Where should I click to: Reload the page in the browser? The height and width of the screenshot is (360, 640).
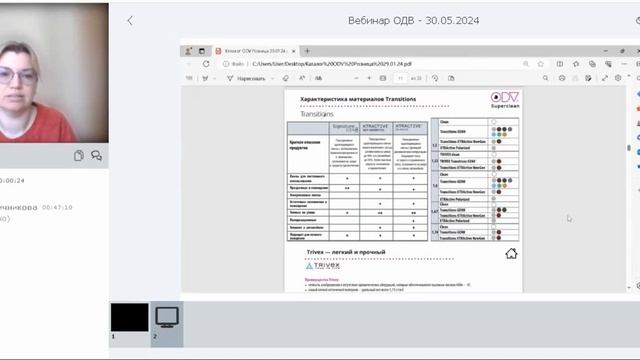[x=206, y=64]
